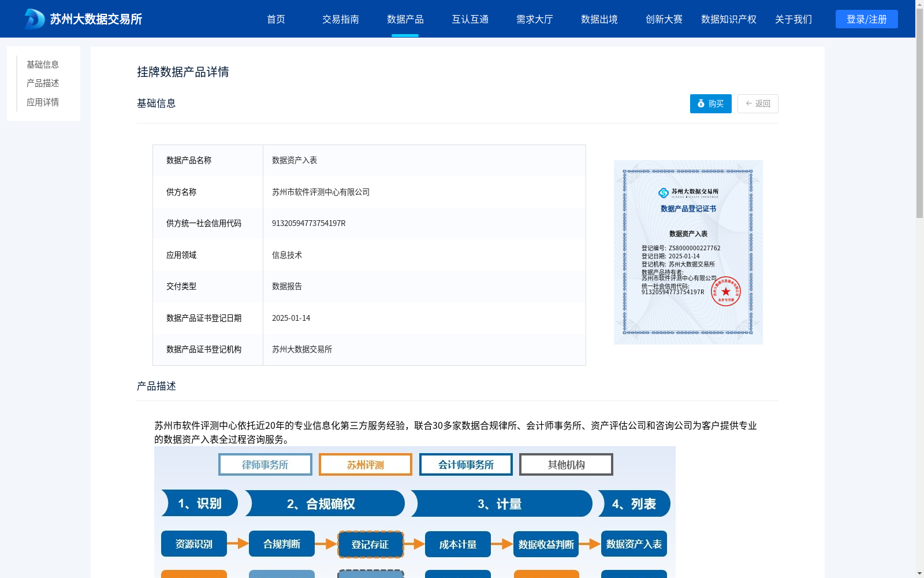This screenshot has height=578, width=924.
Task: Click the 数据产品证书登记日期 label
Action: 204,318
